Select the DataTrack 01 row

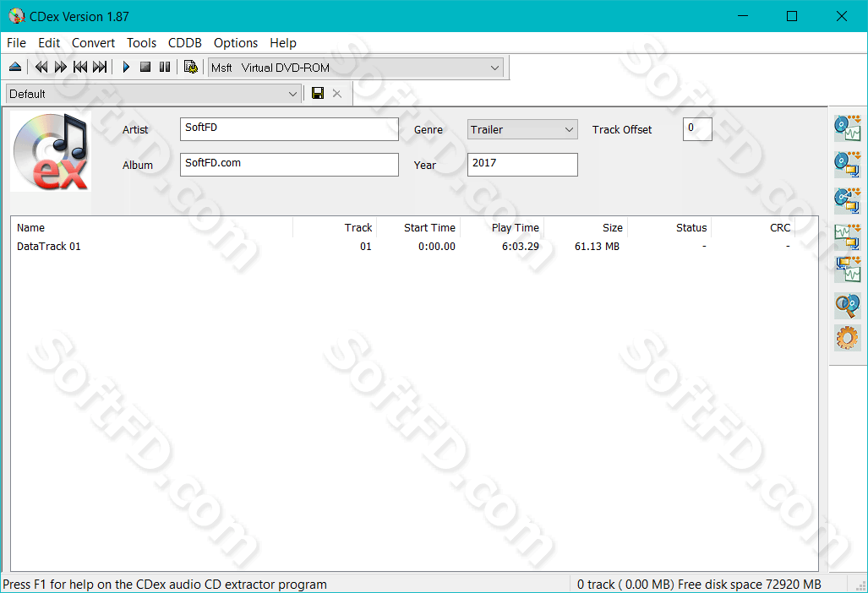(403, 246)
